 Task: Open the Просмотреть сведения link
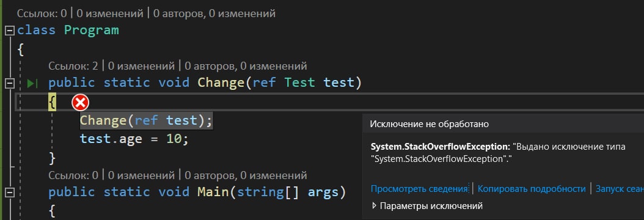pos(419,189)
